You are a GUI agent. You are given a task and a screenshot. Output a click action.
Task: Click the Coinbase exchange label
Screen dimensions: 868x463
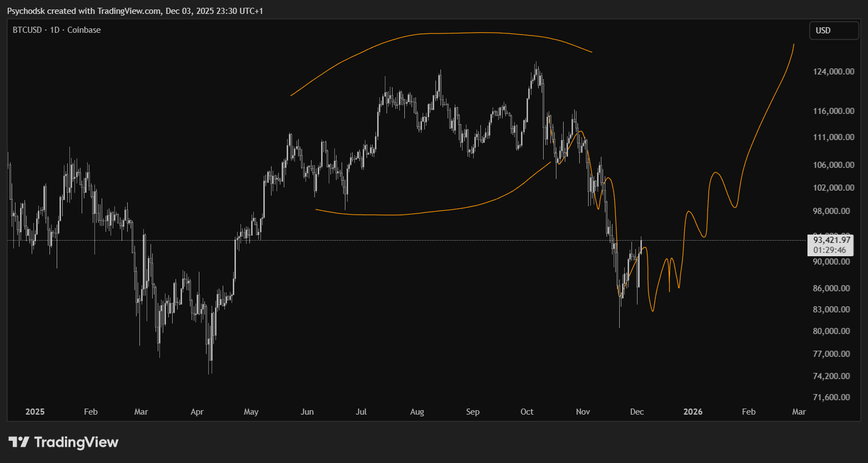tap(84, 30)
